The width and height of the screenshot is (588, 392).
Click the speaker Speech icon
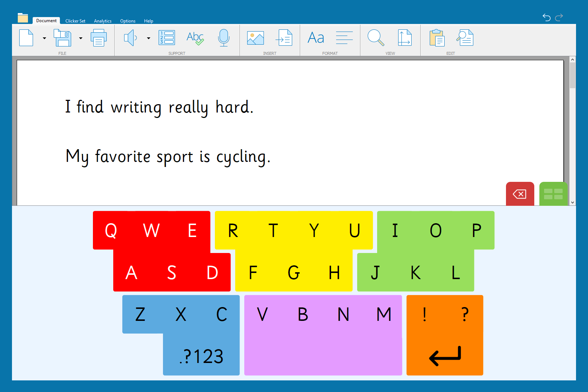130,38
